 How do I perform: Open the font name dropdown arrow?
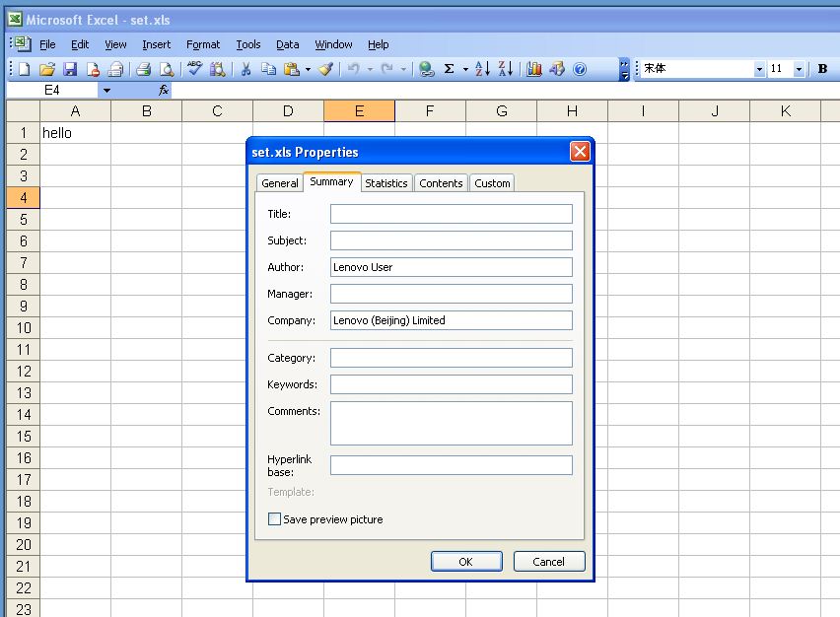click(x=759, y=69)
